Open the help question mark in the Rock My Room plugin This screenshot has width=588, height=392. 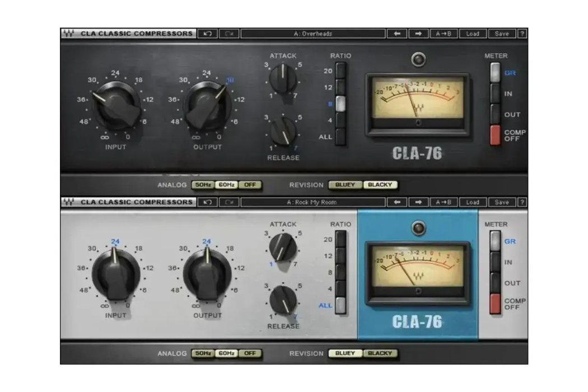522,202
